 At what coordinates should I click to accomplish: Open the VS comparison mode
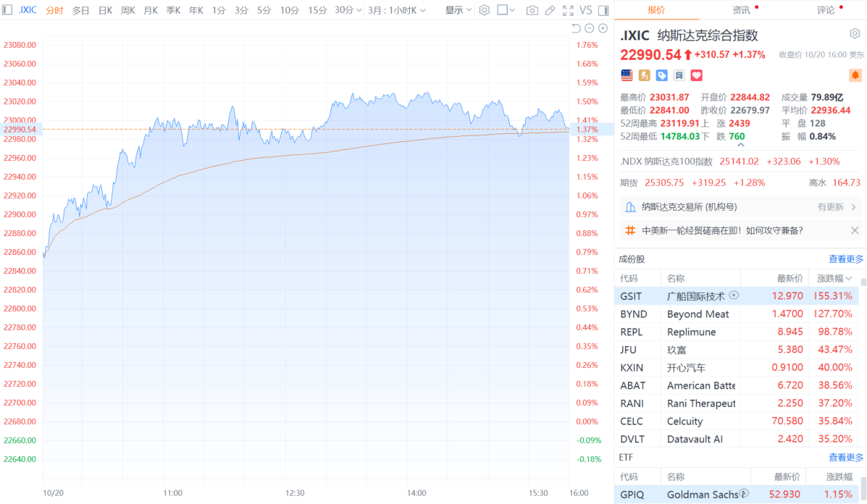[x=586, y=10]
